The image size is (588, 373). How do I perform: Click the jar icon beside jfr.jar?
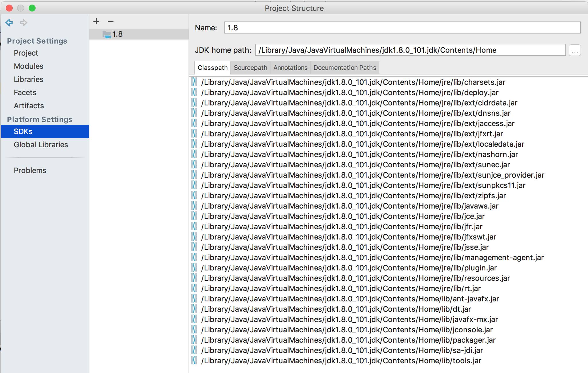point(194,227)
